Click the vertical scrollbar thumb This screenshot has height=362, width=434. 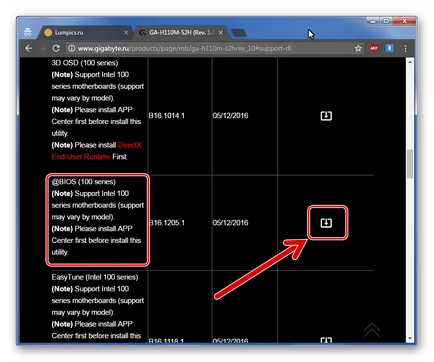[410, 164]
